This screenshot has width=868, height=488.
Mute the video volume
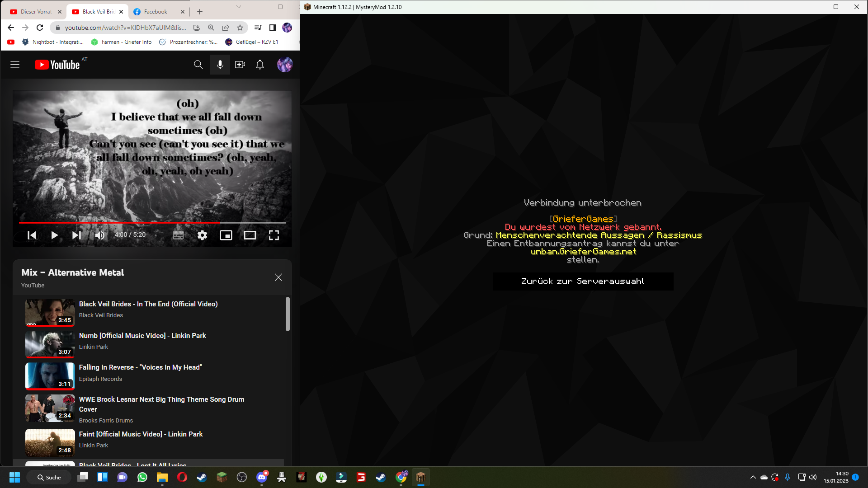click(x=100, y=235)
